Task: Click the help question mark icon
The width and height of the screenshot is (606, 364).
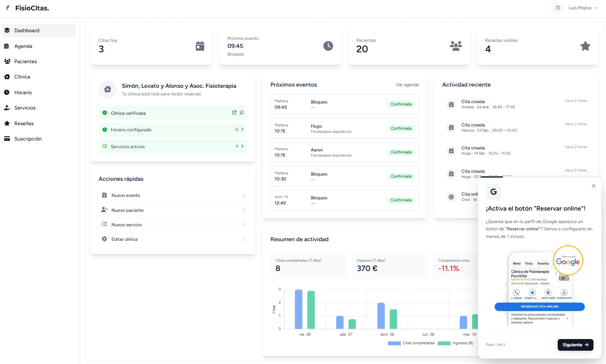Action: coord(558,8)
